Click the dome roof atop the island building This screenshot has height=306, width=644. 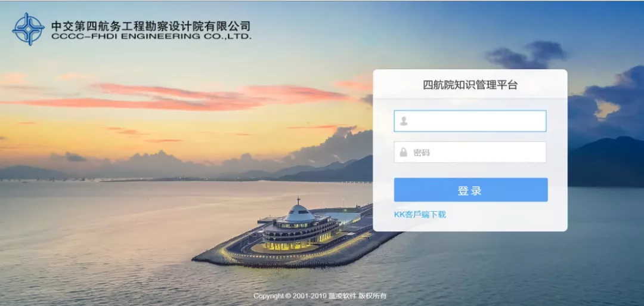[x=299, y=212]
